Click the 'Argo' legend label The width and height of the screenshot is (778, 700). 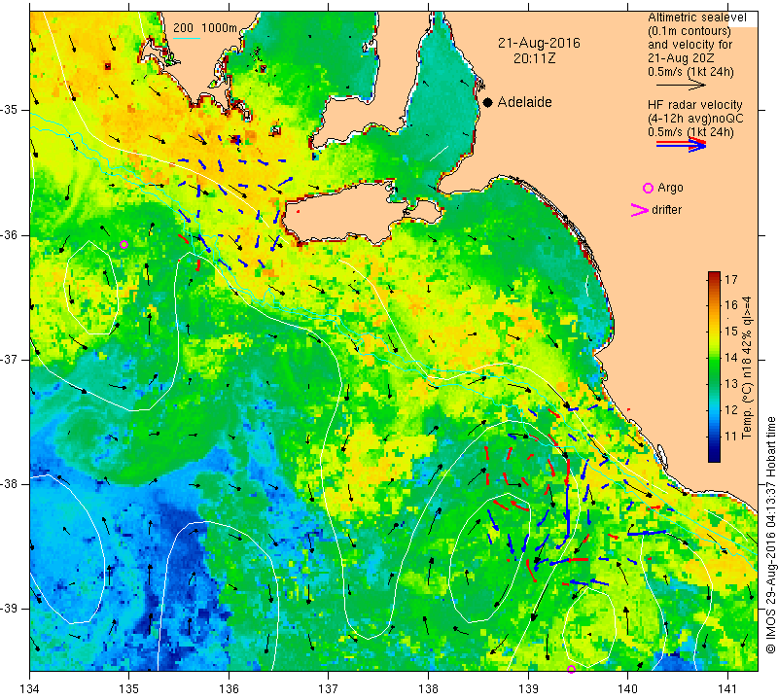[670, 188]
